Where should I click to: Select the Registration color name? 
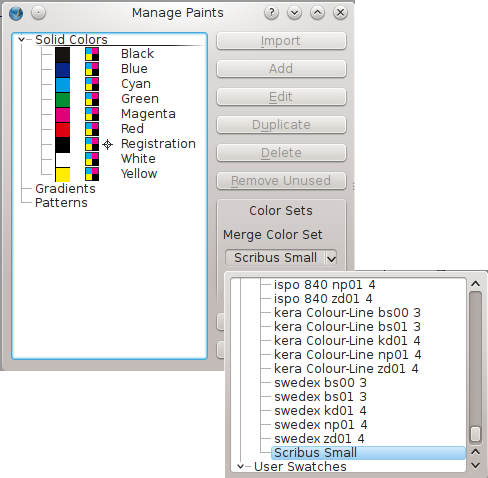click(x=158, y=144)
